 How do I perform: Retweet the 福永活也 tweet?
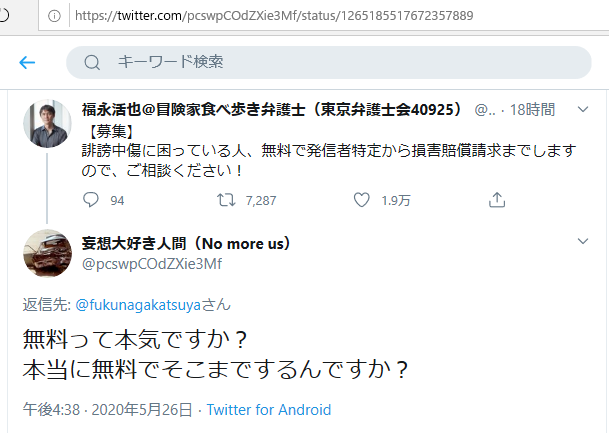[x=226, y=200]
